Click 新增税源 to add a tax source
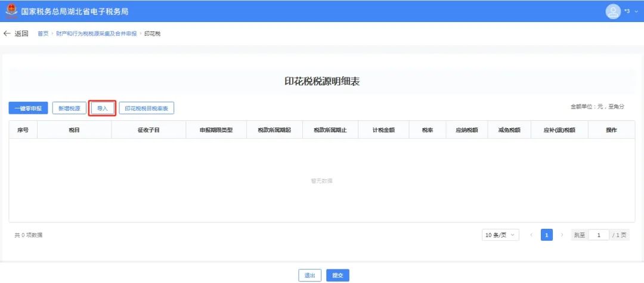This screenshot has height=283, width=644. coord(68,108)
